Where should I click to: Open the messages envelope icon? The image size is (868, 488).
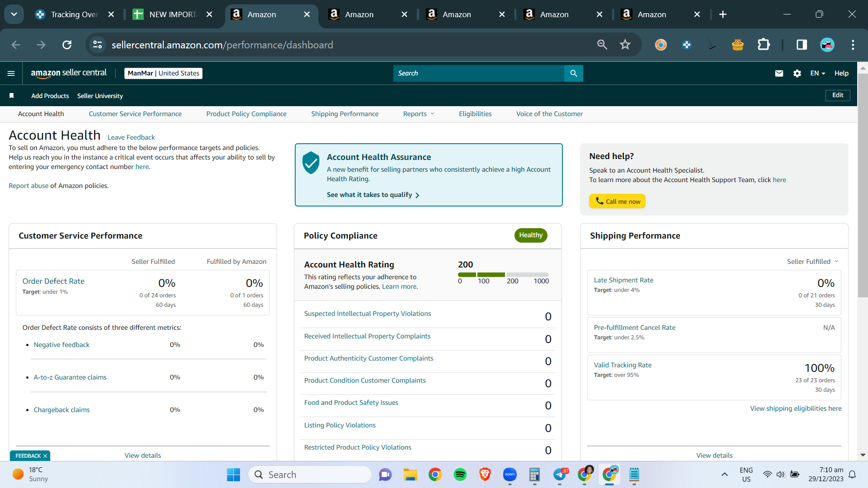coord(779,73)
